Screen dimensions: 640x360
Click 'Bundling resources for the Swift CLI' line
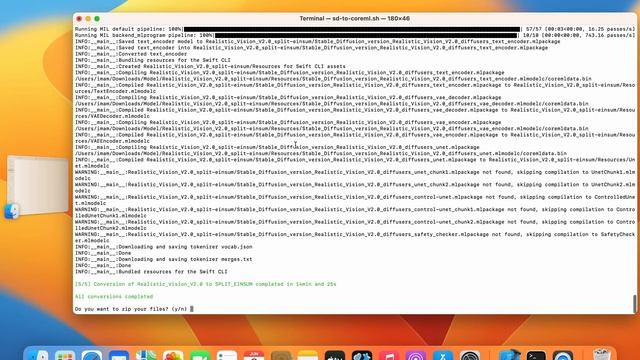tap(153, 60)
